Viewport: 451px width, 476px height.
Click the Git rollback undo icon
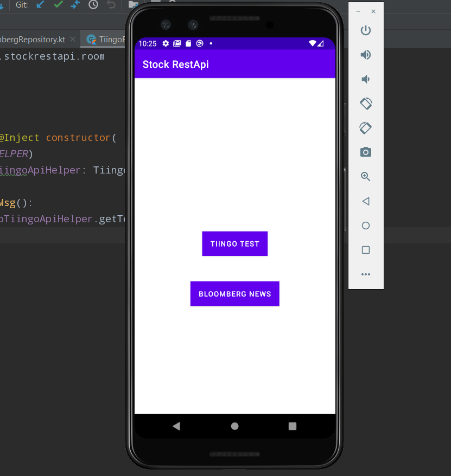(x=111, y=4)
